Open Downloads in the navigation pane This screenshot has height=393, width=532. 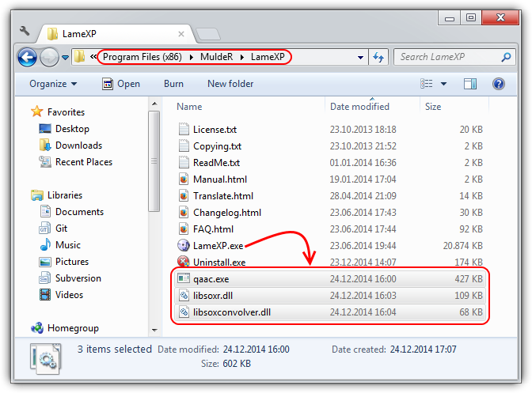coord(70,145)
